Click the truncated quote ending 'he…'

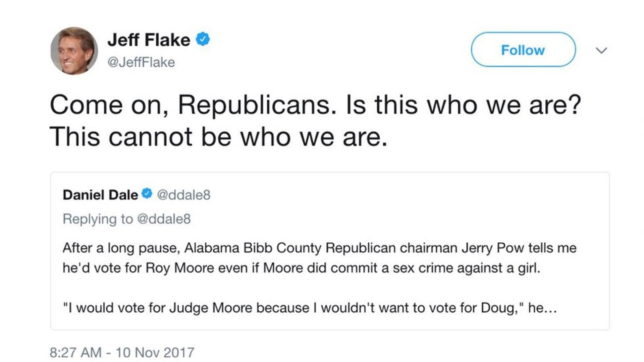click(310, 308)
